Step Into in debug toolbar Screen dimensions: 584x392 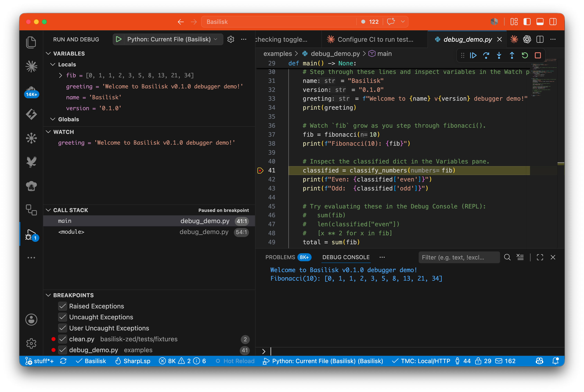point(499,55)
